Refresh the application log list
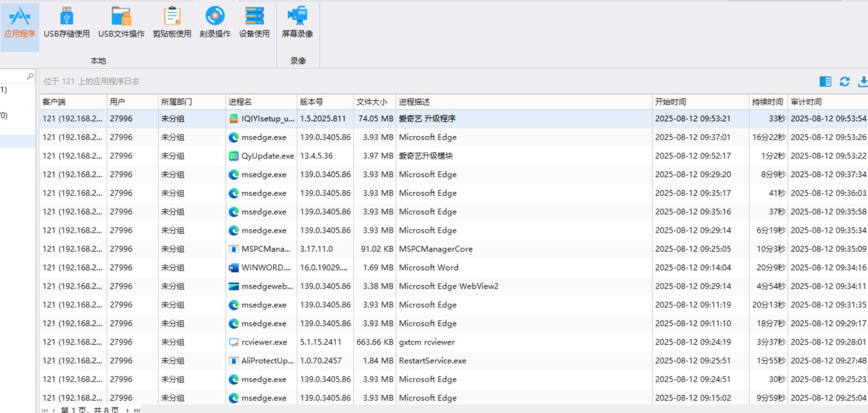Screen dimensions: 868x413 point(844,81)
